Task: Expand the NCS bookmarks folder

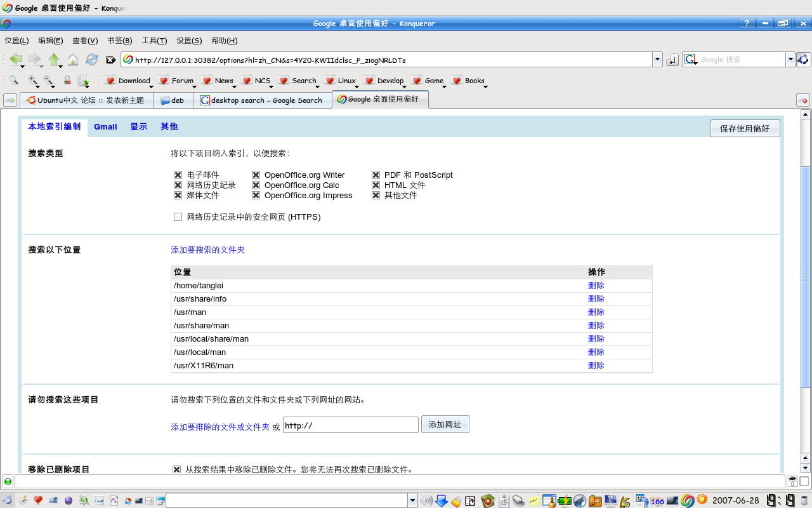Action: pos(257,81)
